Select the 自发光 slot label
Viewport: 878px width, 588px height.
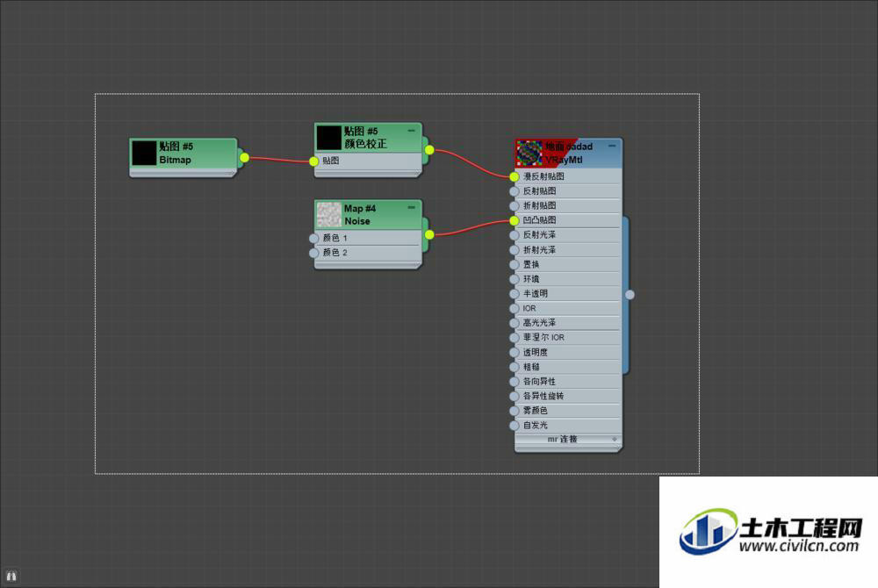(x=536, y=425)
